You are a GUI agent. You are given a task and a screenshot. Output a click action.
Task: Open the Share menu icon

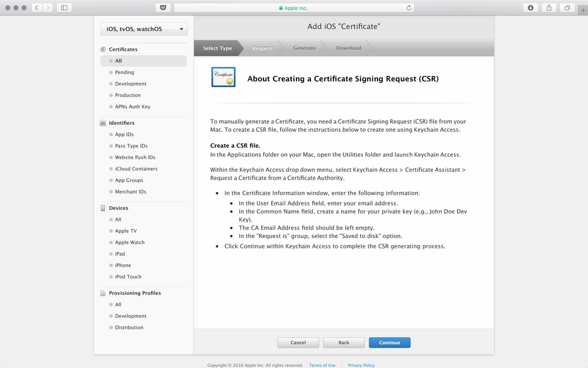point(549,8)
